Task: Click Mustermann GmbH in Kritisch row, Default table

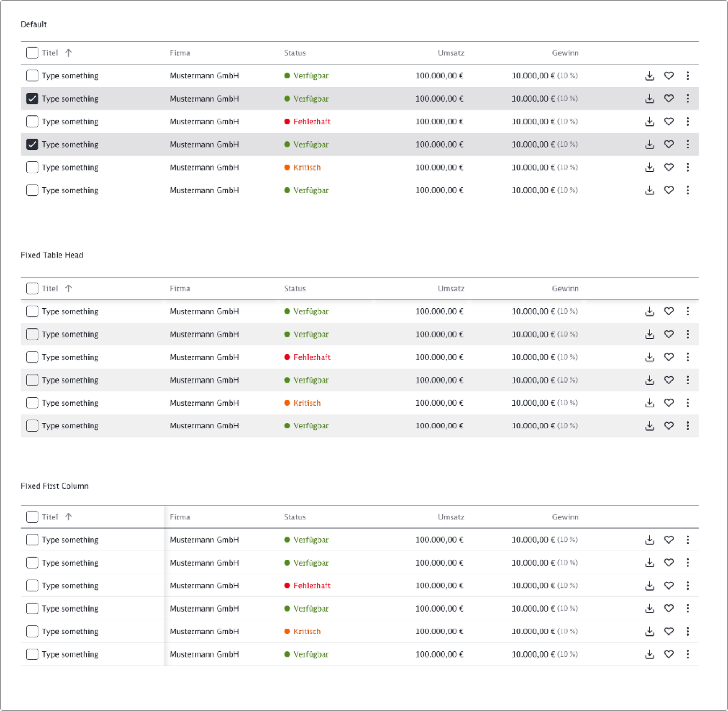Action: pos(204,167)
